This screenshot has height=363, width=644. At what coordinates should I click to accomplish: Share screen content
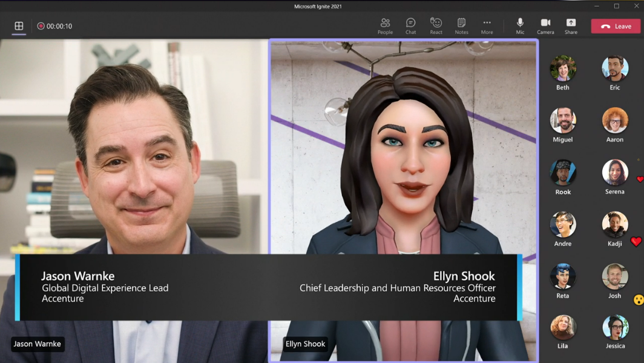pos(571,25)
